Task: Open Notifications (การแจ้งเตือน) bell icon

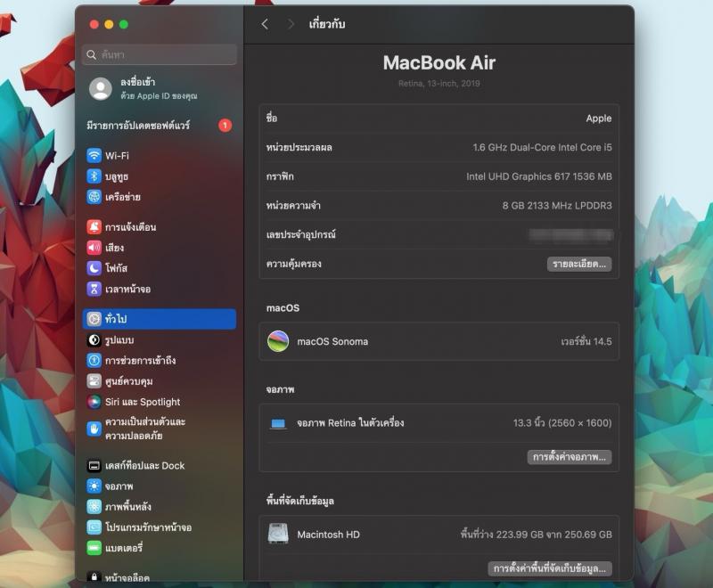Action: (94, 227)
